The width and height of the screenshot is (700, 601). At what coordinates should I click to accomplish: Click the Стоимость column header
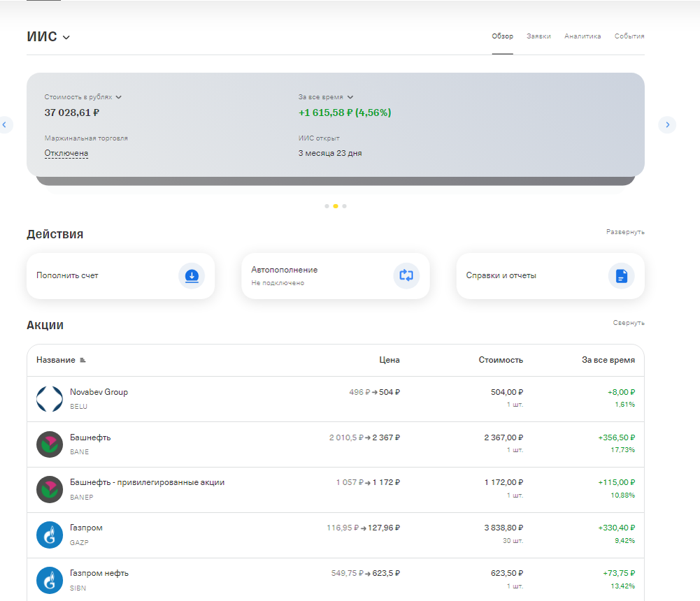click(501, 360)
